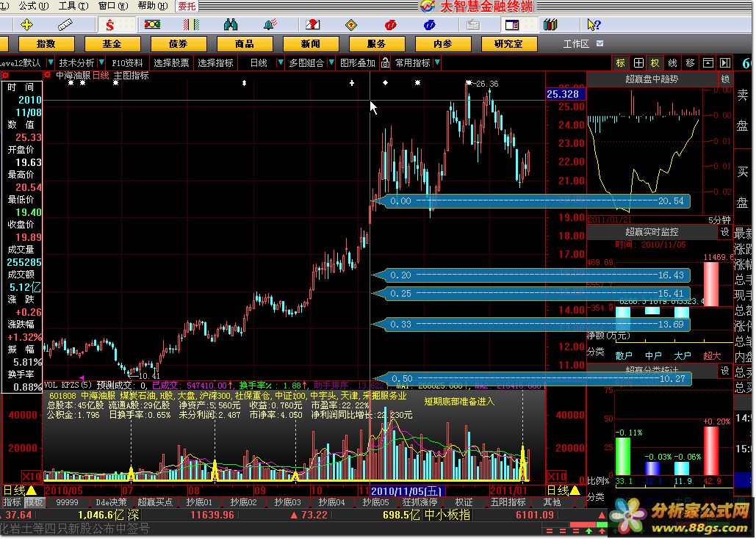Image resolution: width=756 pixels, height=539 pixels.
Task: Open the 公式 menu
Action: click(x=33, y=6)
